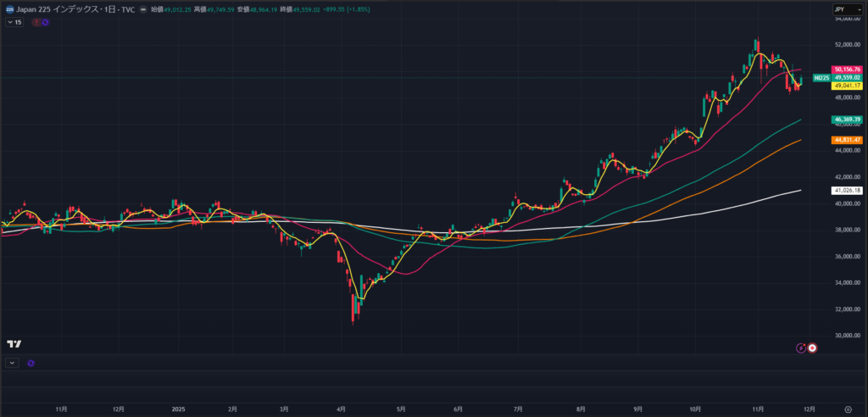The width and height of the screenshot is (868, 417).
Task: Click the yellow 49,041.17 moving average label
Action: pyautogui.click(x=848, y=86)
